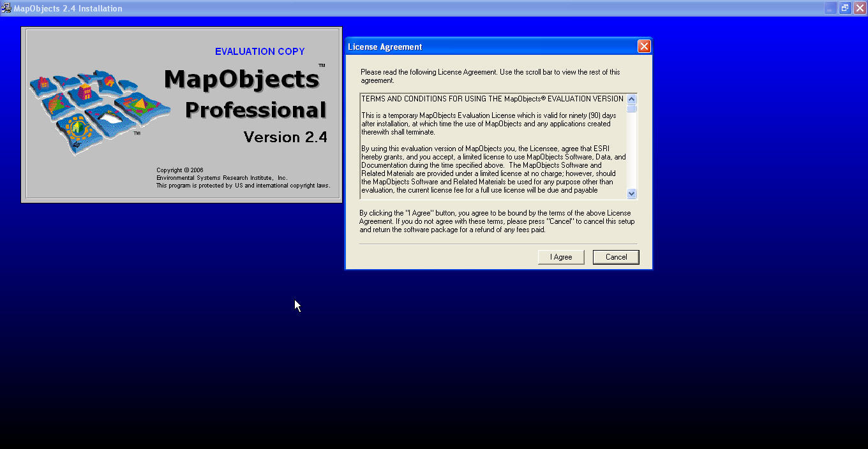Click the 'Copyright © 2006' line
Viewport: 868px width, 449px height.
pyautogui.click(x=180, y=170)
